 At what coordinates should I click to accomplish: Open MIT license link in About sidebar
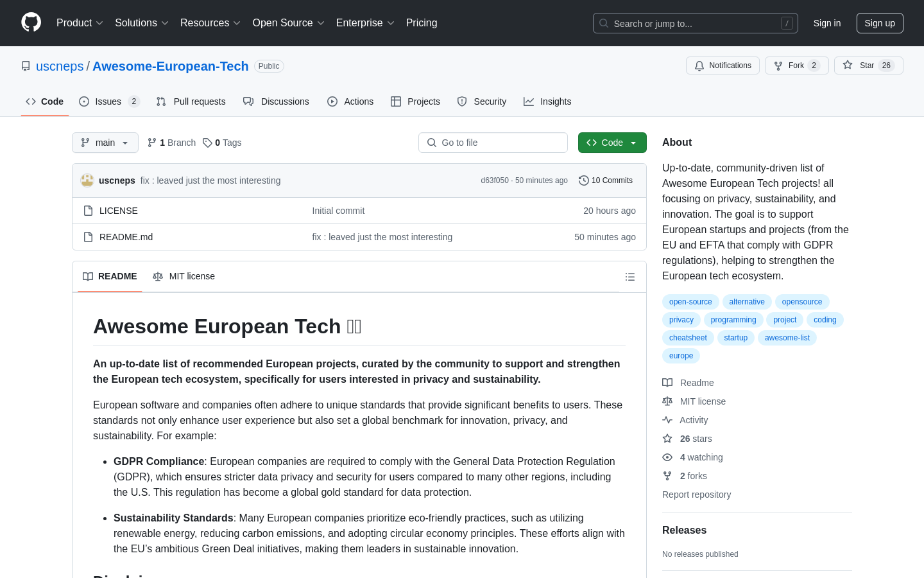click(x=694, y=401)
